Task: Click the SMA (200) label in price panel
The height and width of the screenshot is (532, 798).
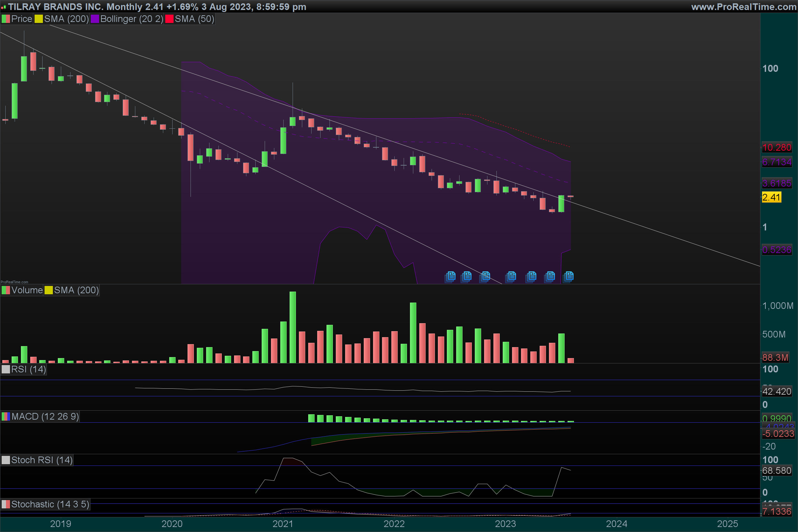Action: click(66, 19)
